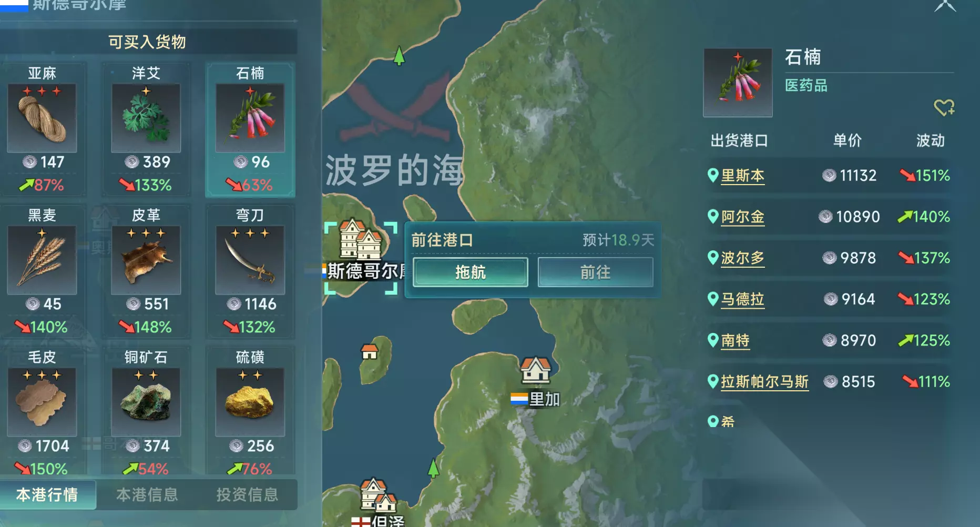Open the 拉斯帕尔马斯 port link
Image resolution: width=980 pixels, height=527 pixels.
[x=764, y=381]
